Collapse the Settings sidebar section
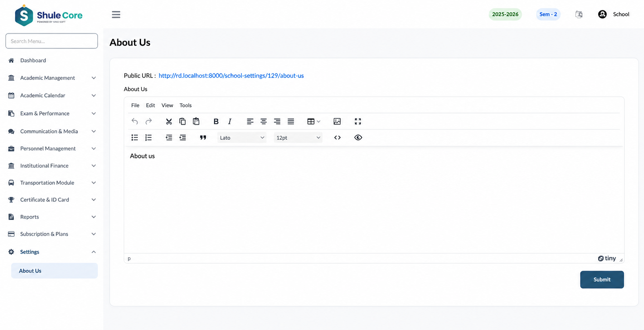 (x=52, y=252)
